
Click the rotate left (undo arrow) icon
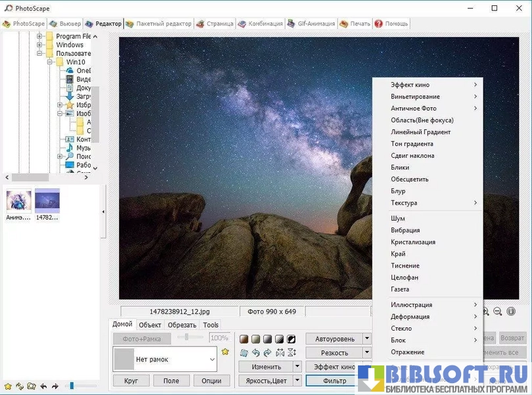pos(255,353)
